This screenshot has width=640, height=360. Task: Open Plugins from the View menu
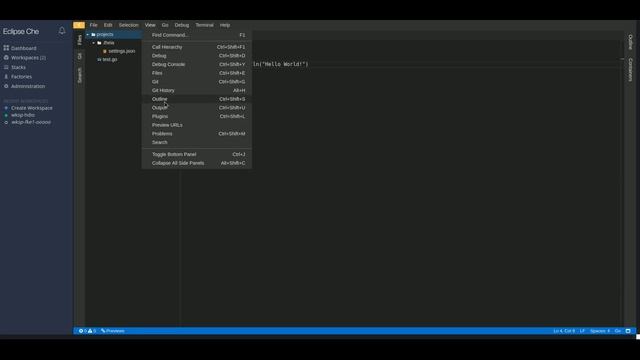(197, 116)
